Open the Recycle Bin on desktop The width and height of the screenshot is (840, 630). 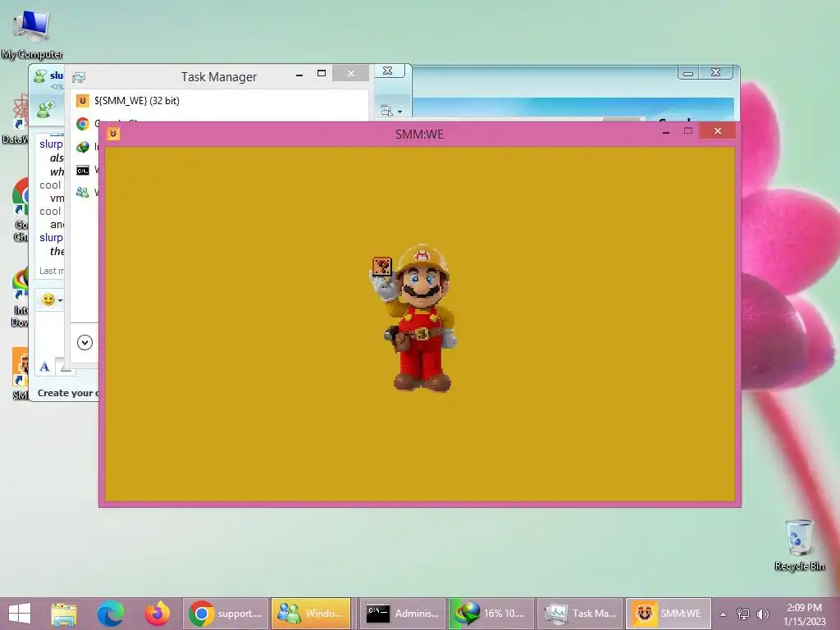799,545
